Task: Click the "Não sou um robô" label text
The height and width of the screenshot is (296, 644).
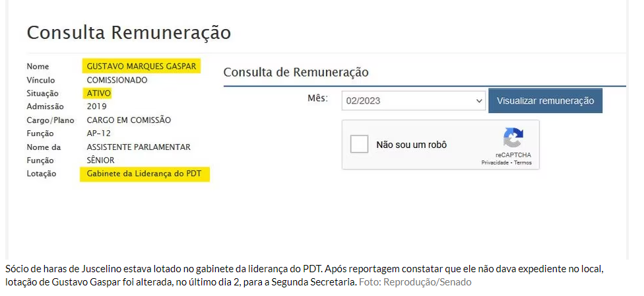Action: (x=411, y=144)
